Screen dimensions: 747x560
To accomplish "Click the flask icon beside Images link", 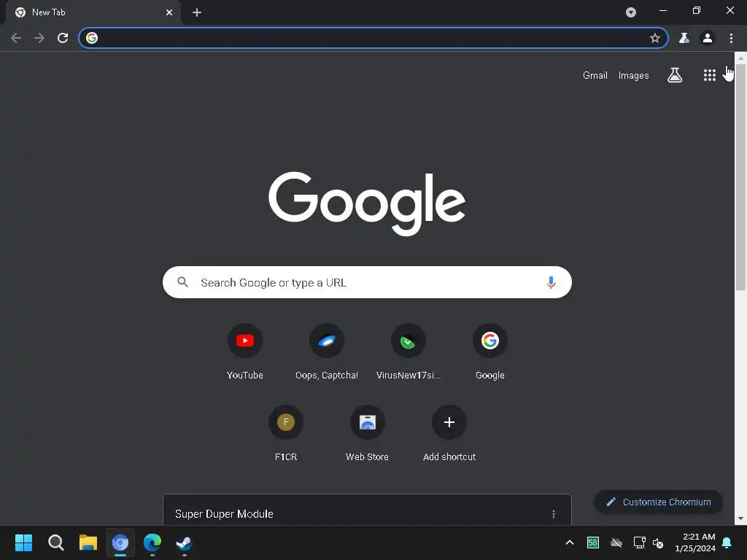I will tap(675, 75).
